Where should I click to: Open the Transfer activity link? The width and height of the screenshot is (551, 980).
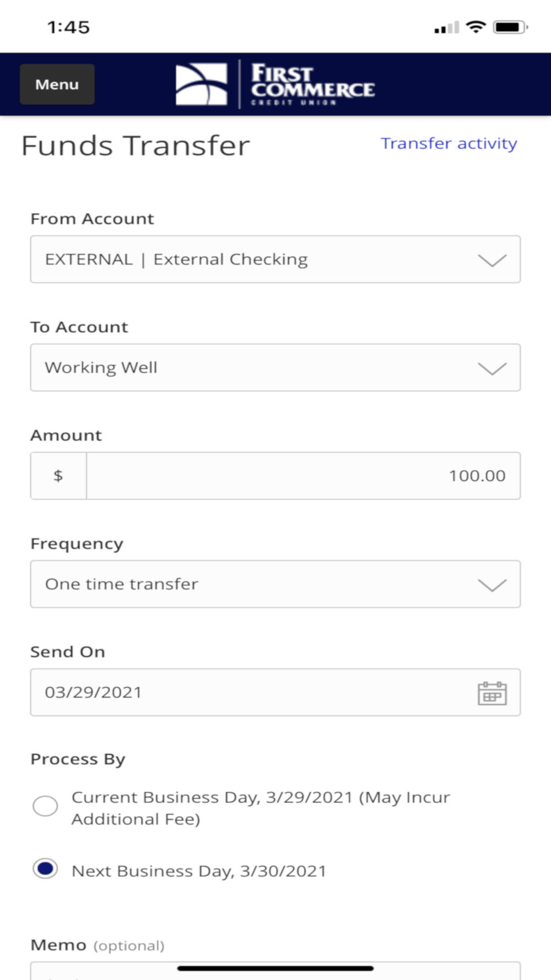pyautogui.click(x=449, y=143)
